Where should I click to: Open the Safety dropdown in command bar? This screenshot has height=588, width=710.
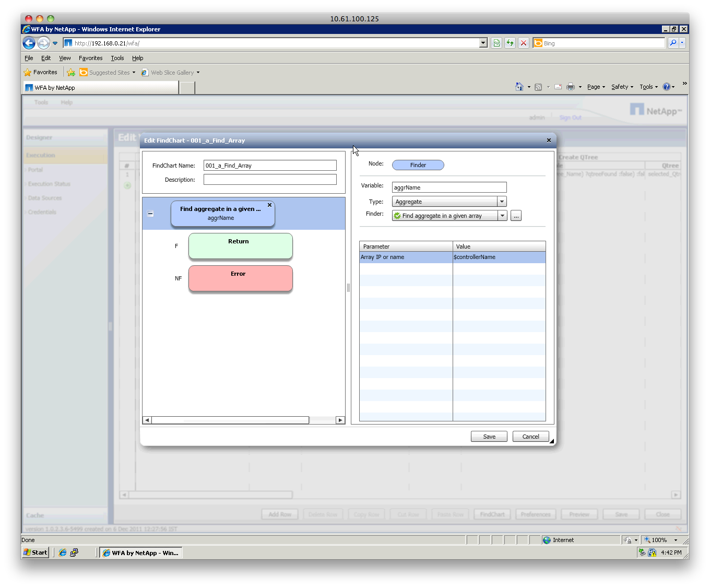(622, 87)
